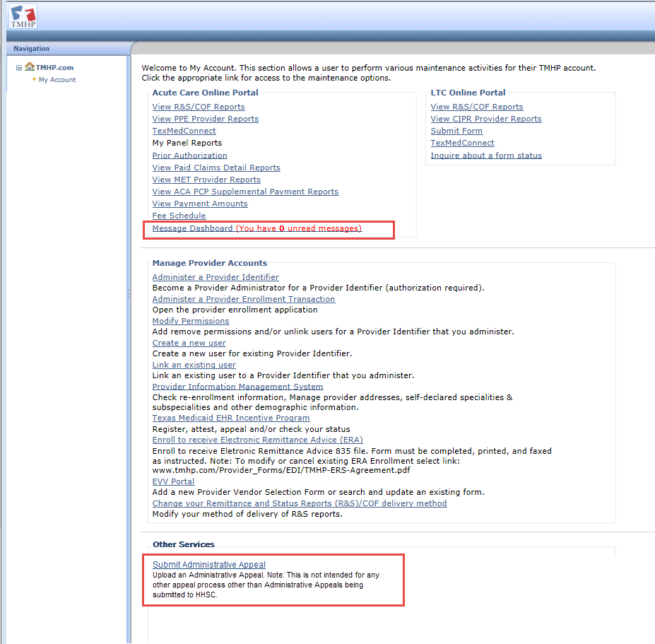This screenshot has width=655, height=644.
Task: Click the navigation panel splitter handle
Action: pyautogui.click(x=129, y=295)
